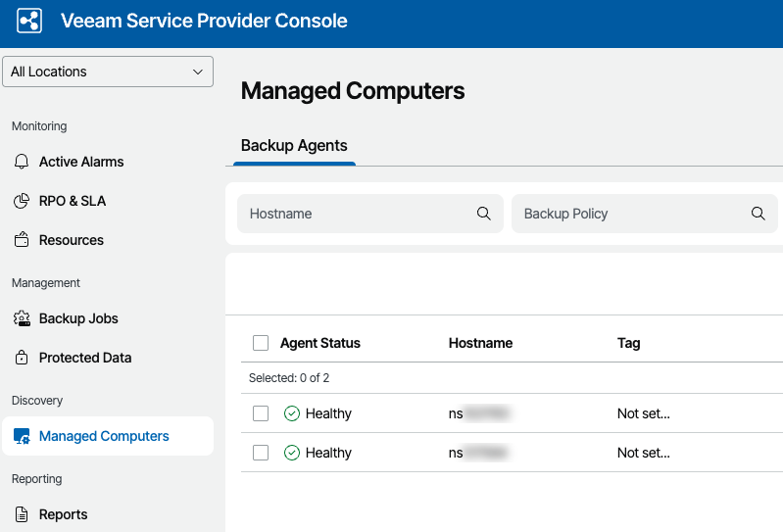This screenshot has height=532, width=783.
Task: Click the Veeam Service Provider Console logo icon
Action: (29, 21)
